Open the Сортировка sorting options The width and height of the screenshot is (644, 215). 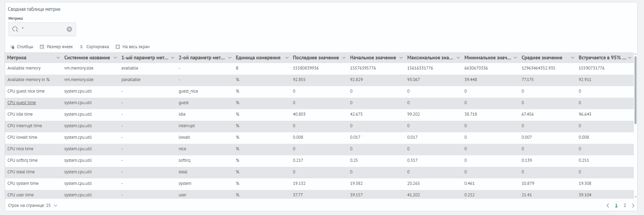(x=94, y=47)
